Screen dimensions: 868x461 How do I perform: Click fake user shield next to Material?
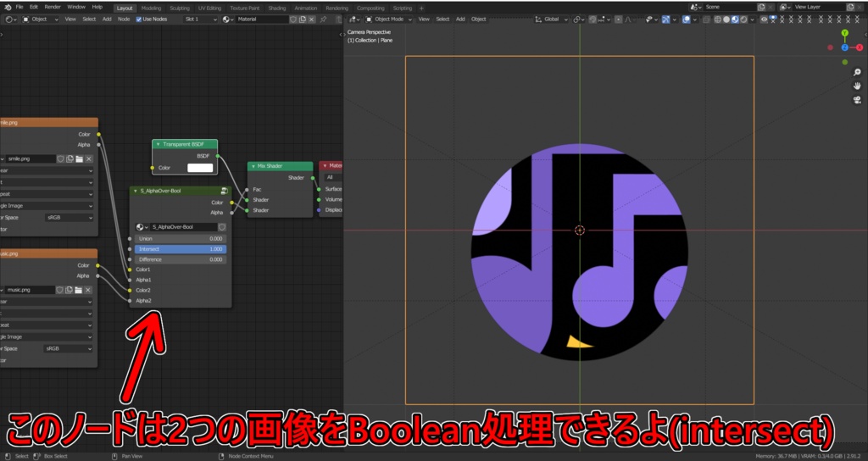click(293, 19)
